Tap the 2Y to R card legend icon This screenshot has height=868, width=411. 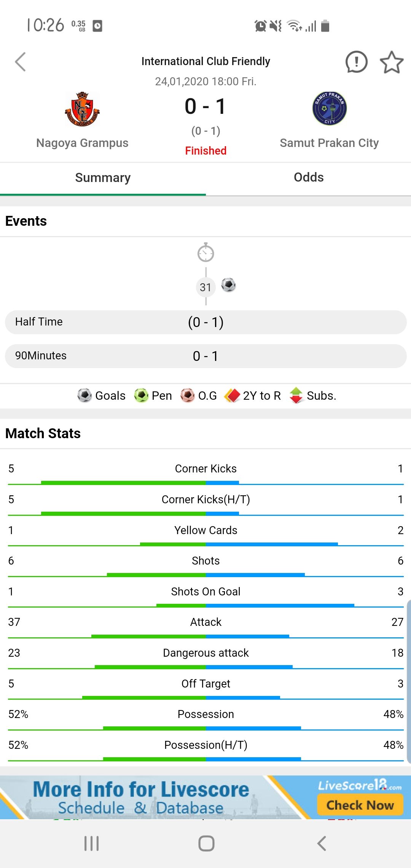pyautogui.click(x=232, y=396)
